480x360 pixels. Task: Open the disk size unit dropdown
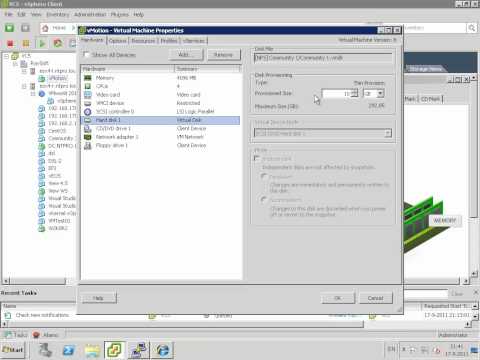(x=380, y=94)
